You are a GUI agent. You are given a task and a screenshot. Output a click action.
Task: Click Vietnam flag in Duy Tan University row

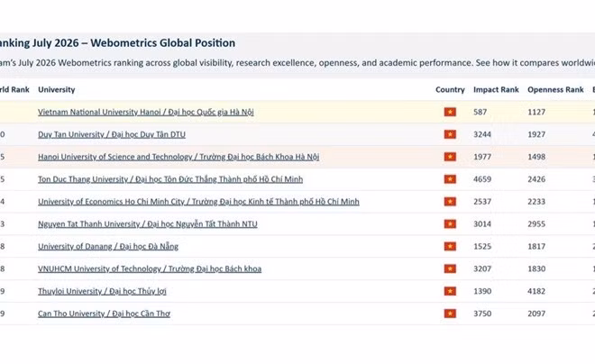click(450, 134)
